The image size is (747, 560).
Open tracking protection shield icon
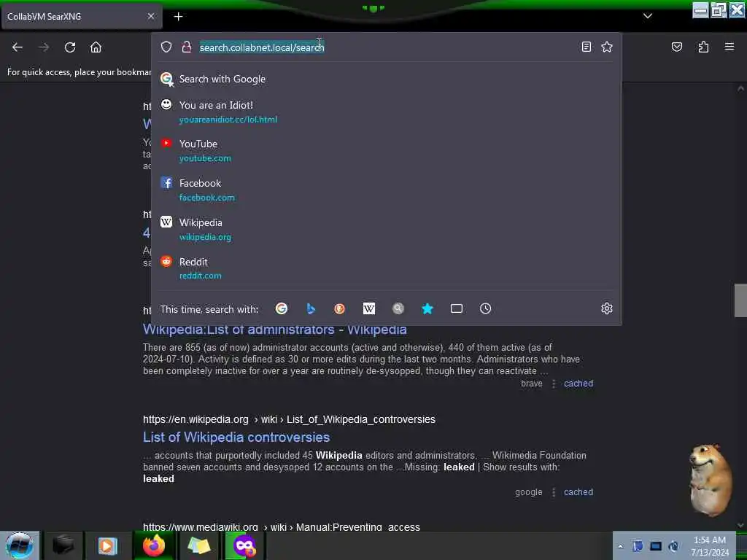[166, 47]
